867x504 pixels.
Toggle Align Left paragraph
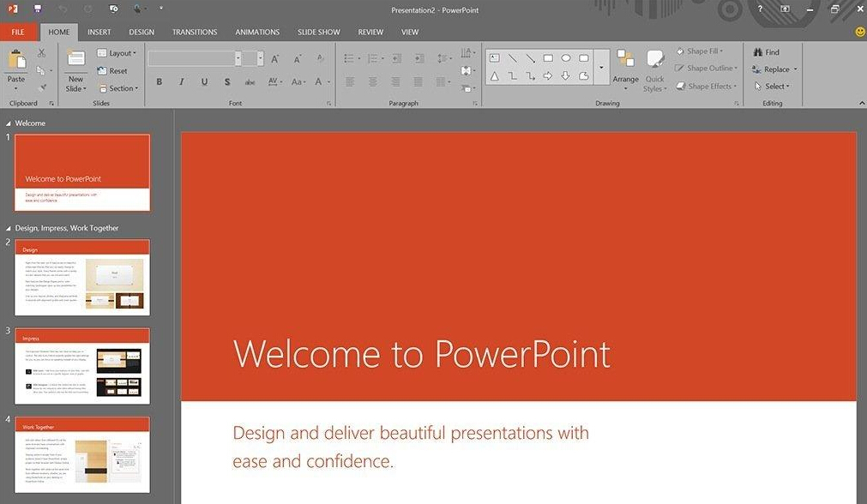point(350,81)
